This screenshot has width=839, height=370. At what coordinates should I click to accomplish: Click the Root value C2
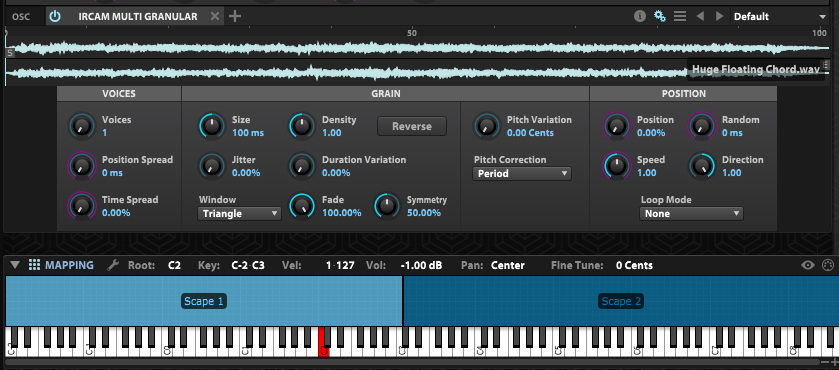[174, 265]
